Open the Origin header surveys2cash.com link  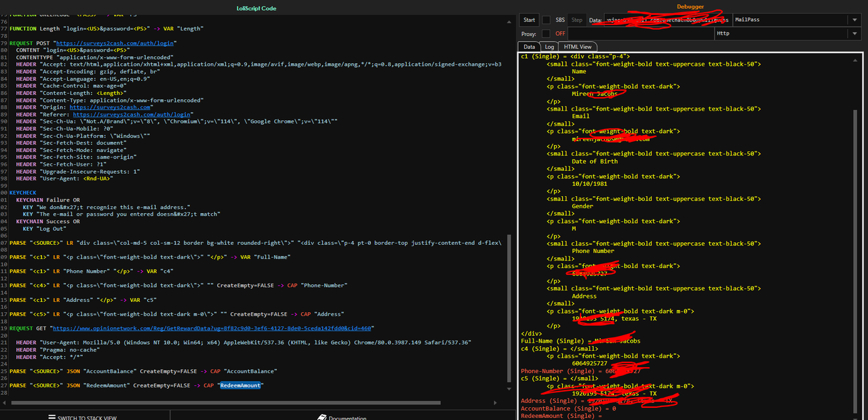pos(110,107)
